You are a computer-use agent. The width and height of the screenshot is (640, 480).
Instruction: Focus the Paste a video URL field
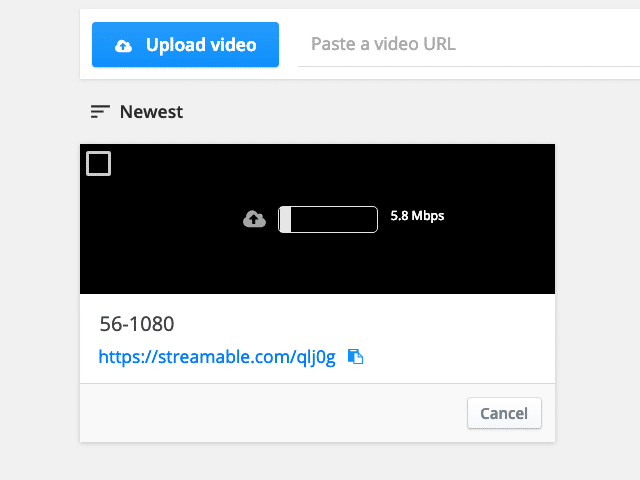click(x=469, y=44)
